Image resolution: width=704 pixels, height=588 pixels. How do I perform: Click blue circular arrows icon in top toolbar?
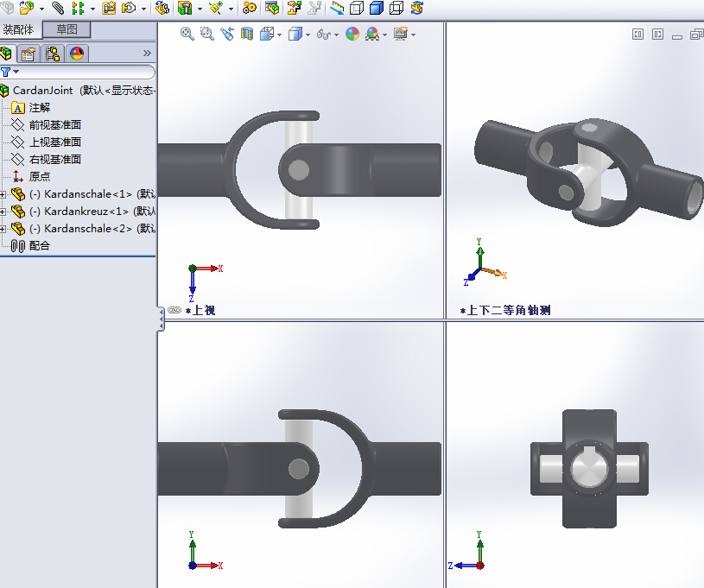click(416, 8)
